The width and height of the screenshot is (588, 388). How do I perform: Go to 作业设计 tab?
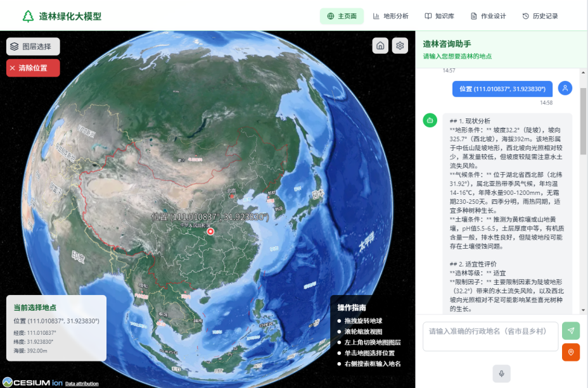point(489,16)
